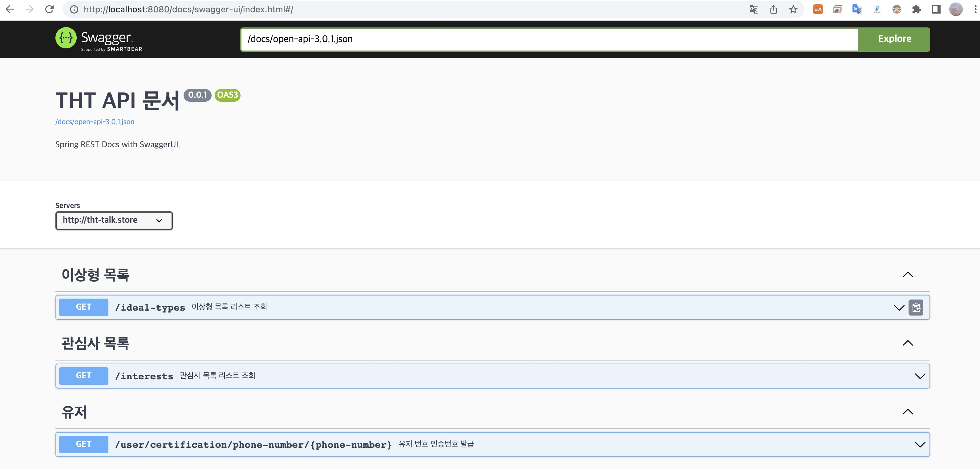Copy /ideal-types path with clipboard icon

[x=916, y=307]
